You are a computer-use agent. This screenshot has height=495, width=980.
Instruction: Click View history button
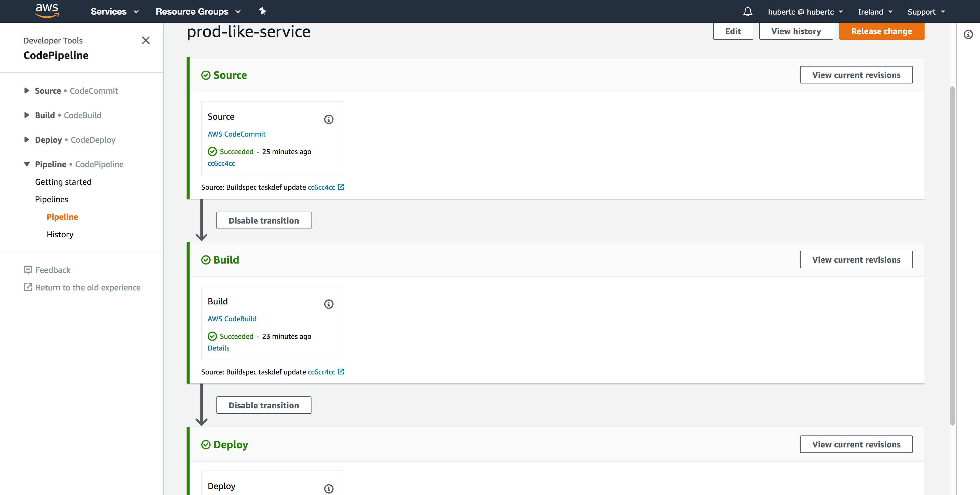pos(796,31)
